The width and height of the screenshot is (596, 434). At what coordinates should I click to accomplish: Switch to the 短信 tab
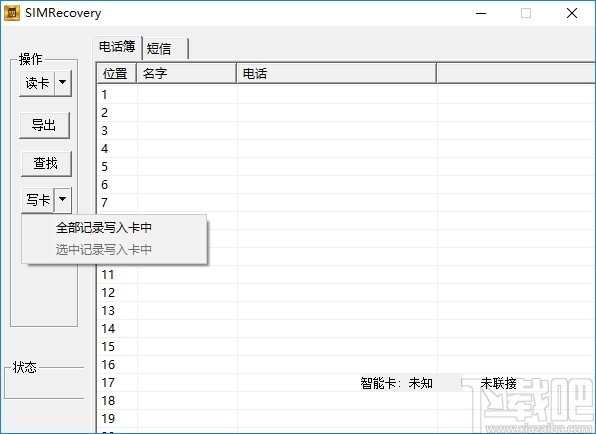coord(165,49)
